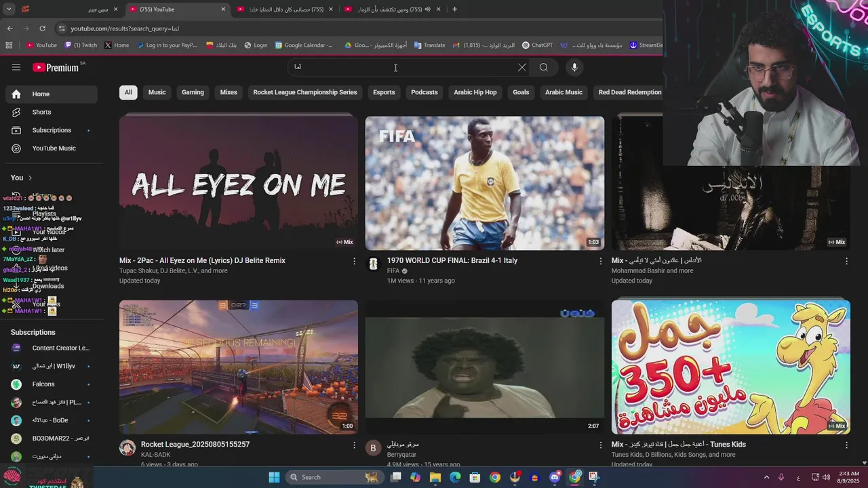Open Translate bookmark
The width and height of the screenshot is (868, 488).
pyautogui.click(x=429, y=45)
